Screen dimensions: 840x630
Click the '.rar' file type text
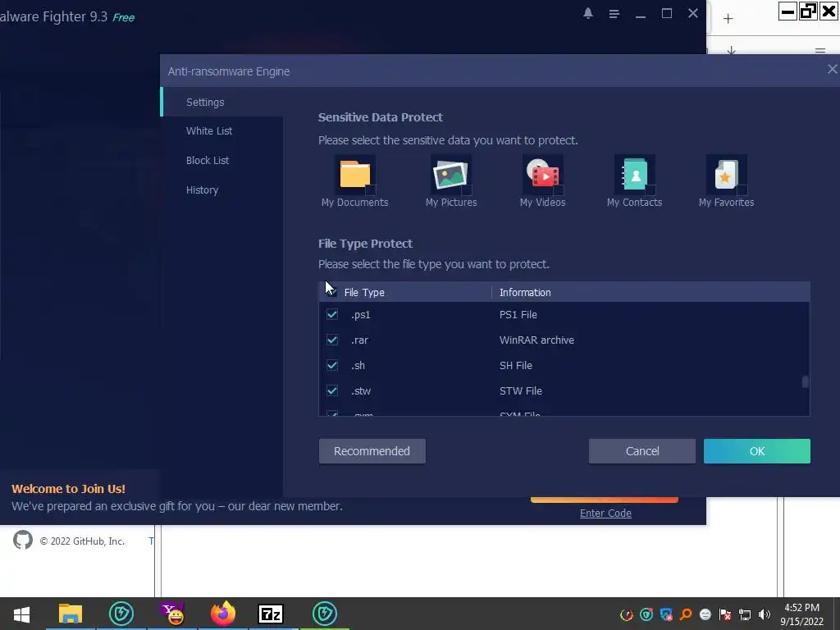359,340
